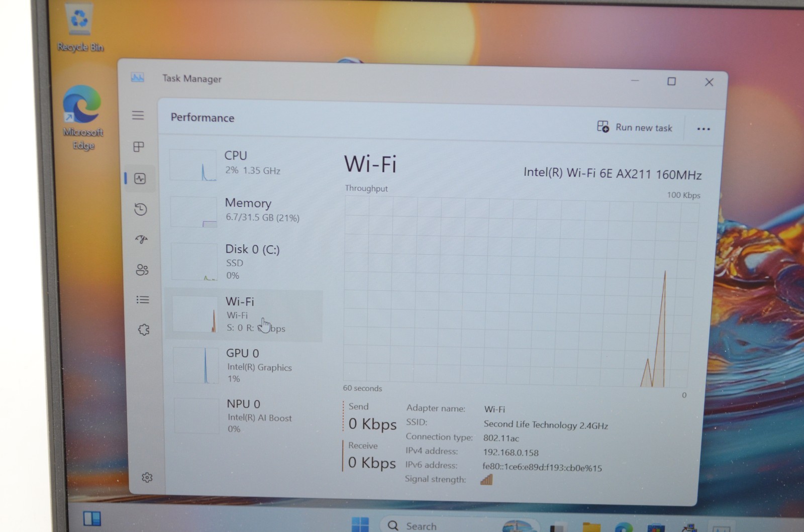
Task: Open the Startup apps icon in sidebar
Action: pos(142,239)
